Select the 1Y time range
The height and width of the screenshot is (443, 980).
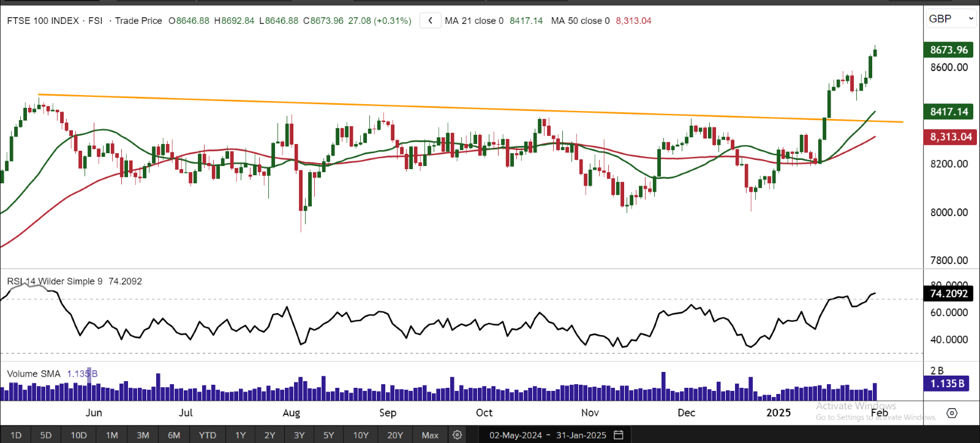pos(240,435)
